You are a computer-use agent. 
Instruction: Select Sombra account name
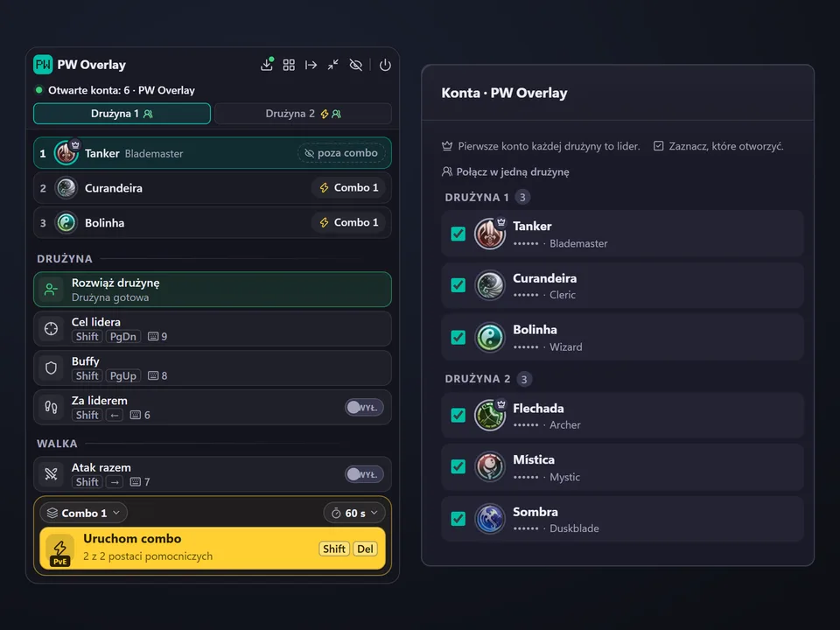click(x=535, y=512)
